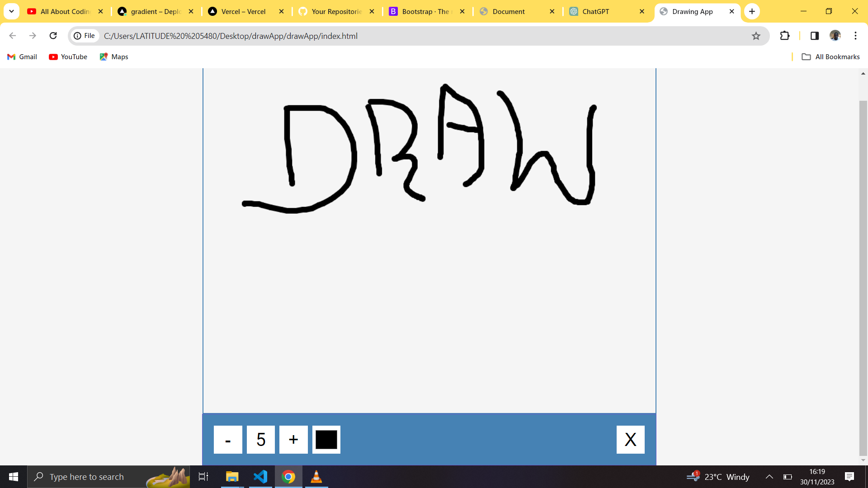The height and width of the screenshot is (488, 868).
Task: Bookmark this page with star icon
Action: click(756, 36)
